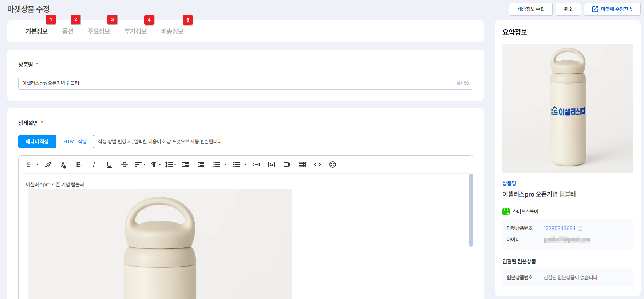The height and width of the screenshot is (299, 644).
Task: Click the editor text '이셀러스pro 오픈 기념 텀블러'
Action: click(x=55, y=185)
